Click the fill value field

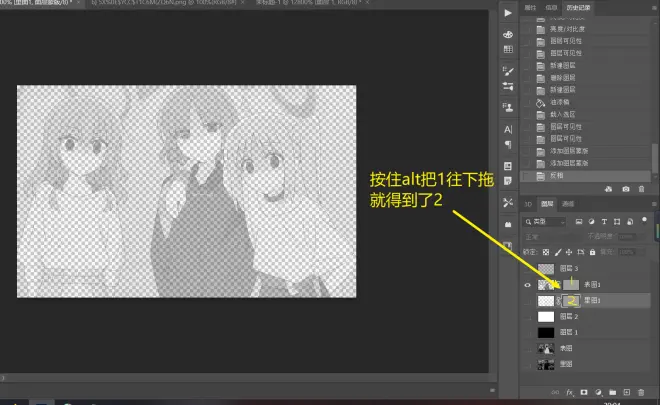tap(627, 252)
